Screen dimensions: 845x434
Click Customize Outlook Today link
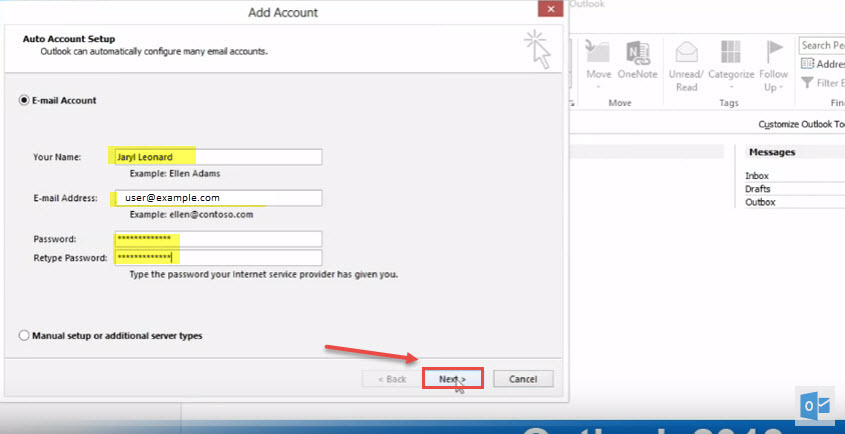(x=801, y=124)
